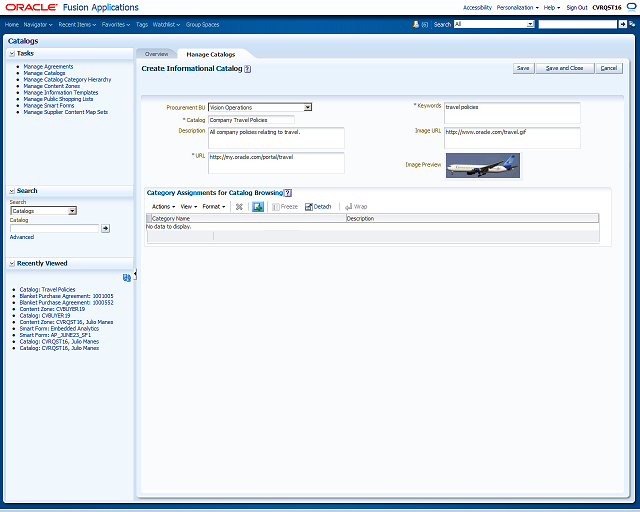Image resolution: width=640 pixels, height=512 pixels.
Task: Open the Help menu
Action: coord(552,7)
